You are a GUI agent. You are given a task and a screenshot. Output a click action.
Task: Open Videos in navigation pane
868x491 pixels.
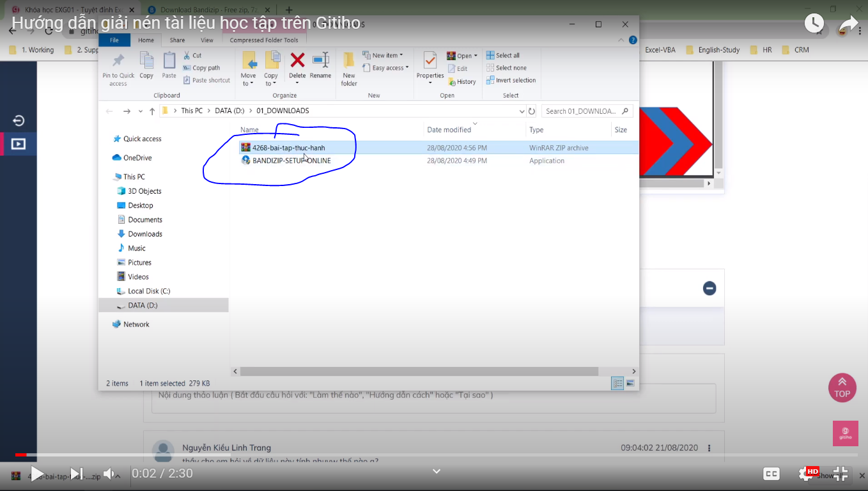coord(133,277)
